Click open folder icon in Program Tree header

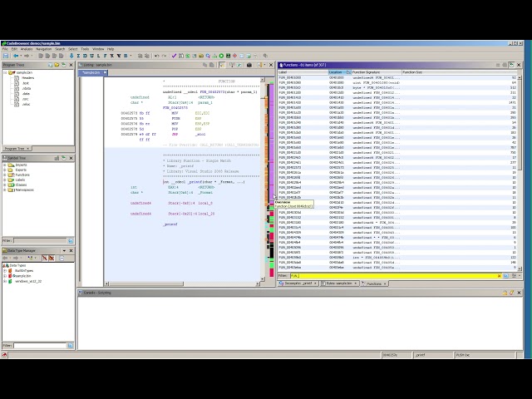pyautogui.click(x=57, y=65)
